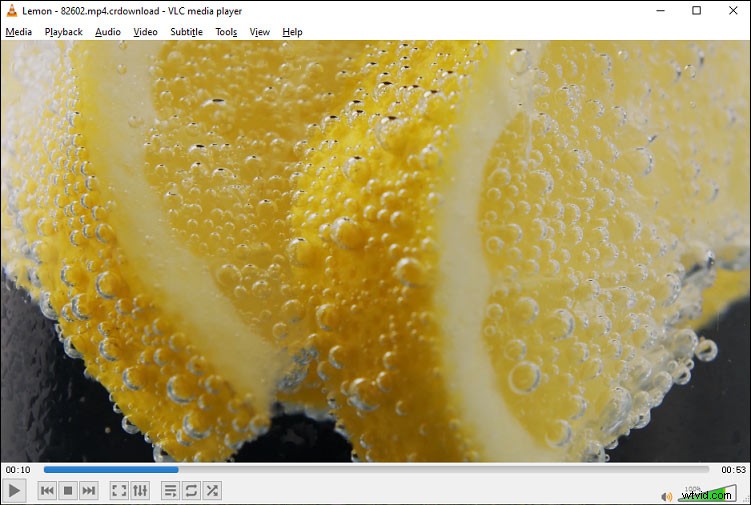This screenshot has height=505, width=751.
Task: Toggle loop repeat mode
Action: (191, 491)
